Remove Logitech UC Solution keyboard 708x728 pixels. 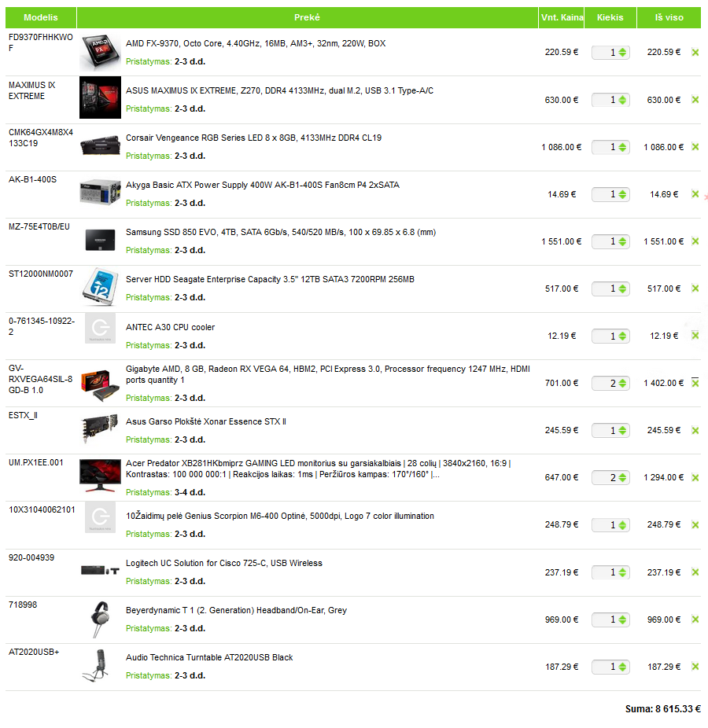pos(695,572)
